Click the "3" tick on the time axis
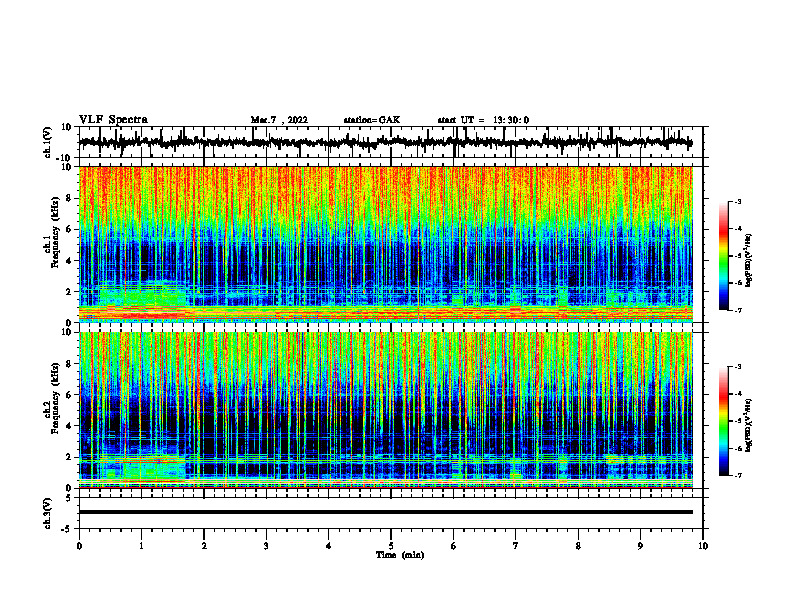792x612 pixels. click(266, 546)
